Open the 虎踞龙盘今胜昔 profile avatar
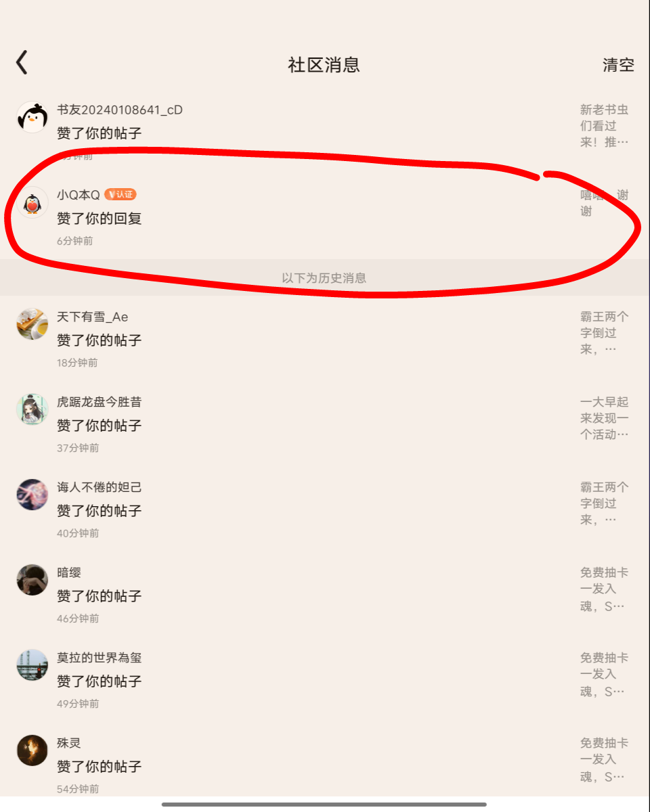 pyautogui.click(x=32, y=409)
